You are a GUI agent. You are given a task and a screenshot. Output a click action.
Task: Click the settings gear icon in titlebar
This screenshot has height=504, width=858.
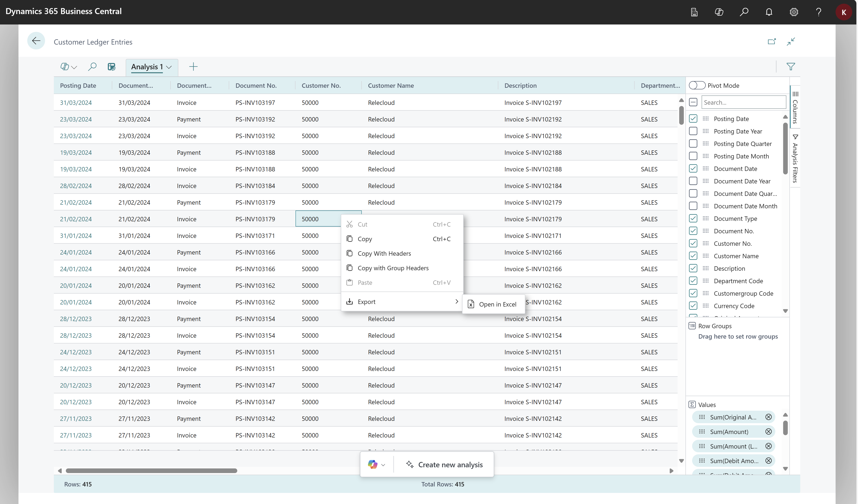794,12
